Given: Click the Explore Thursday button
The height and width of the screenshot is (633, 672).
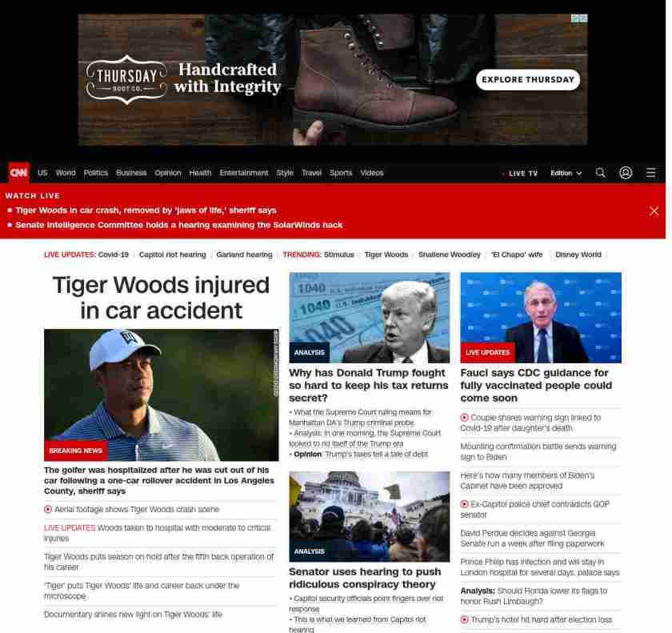Looking at the screenshot, I should point(527,79).
